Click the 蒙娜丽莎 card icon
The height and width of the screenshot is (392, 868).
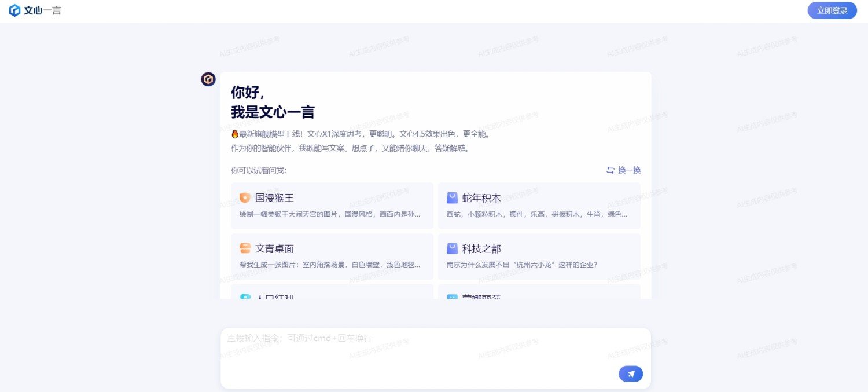[452, 298]
